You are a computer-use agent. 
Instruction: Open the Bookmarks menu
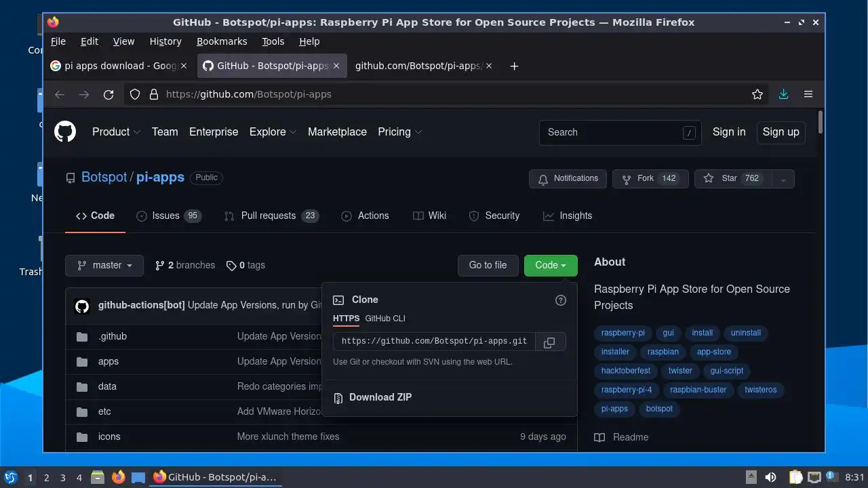point(222,41)
